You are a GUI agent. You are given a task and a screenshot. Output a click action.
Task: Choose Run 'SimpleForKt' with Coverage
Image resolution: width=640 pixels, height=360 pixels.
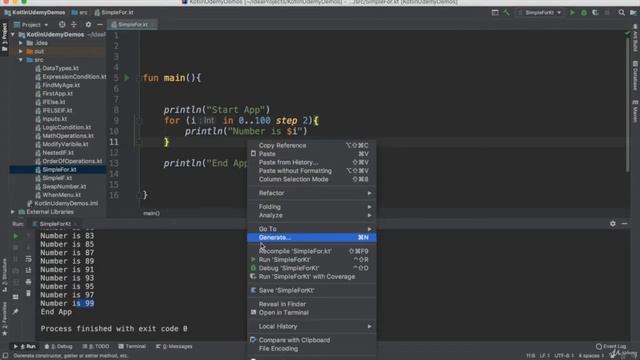point(312,277)
